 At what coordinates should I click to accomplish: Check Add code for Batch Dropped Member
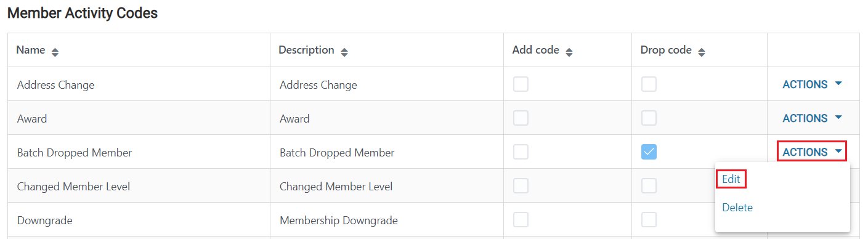tap(521, 152)
